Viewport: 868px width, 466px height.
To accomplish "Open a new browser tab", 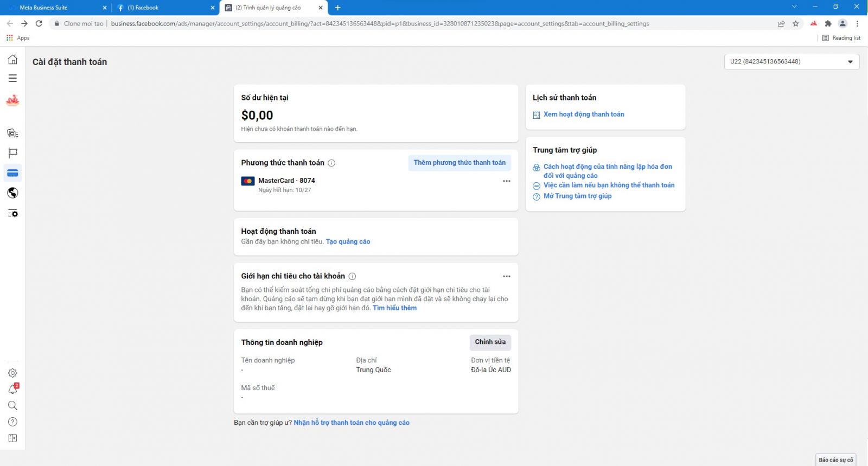I will (x=338, y=8).
